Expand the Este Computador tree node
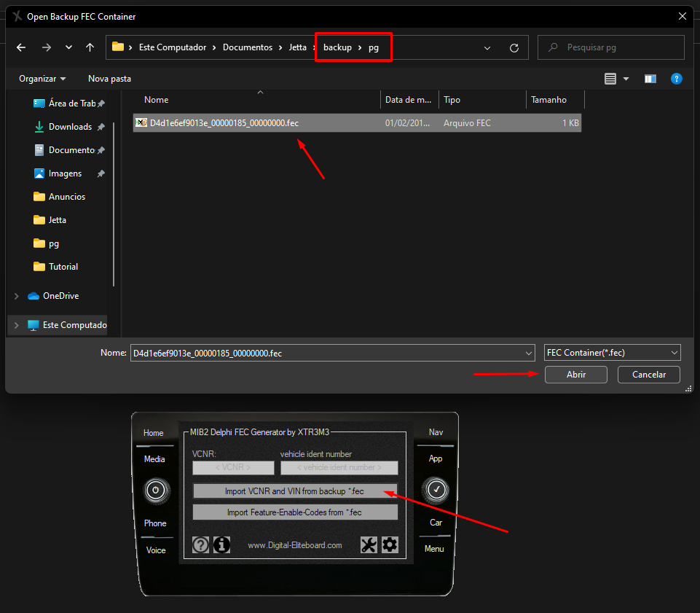This screenshot has height=613, width=700. [x=17, y=325]
